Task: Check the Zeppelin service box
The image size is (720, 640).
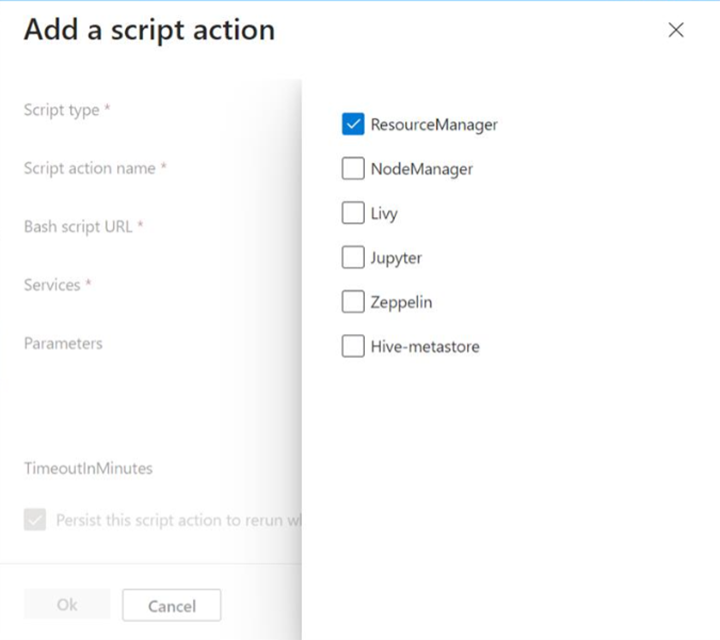Action: pos(353,302)
